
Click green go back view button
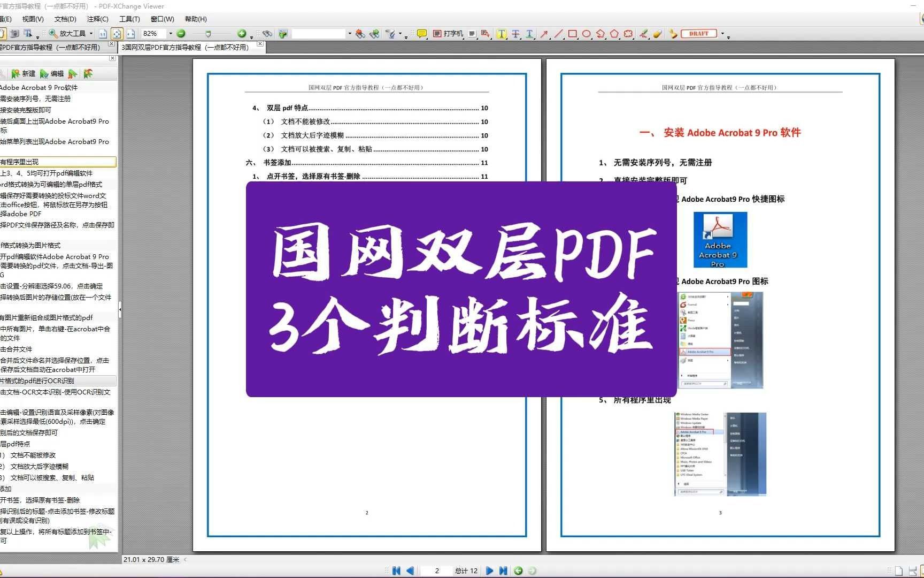518,571
